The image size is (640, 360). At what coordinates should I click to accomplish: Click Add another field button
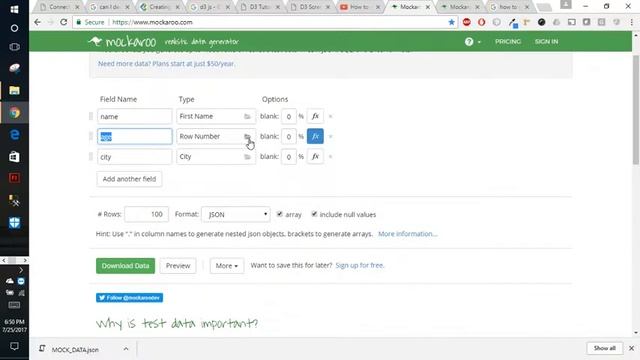coord(129,179)
